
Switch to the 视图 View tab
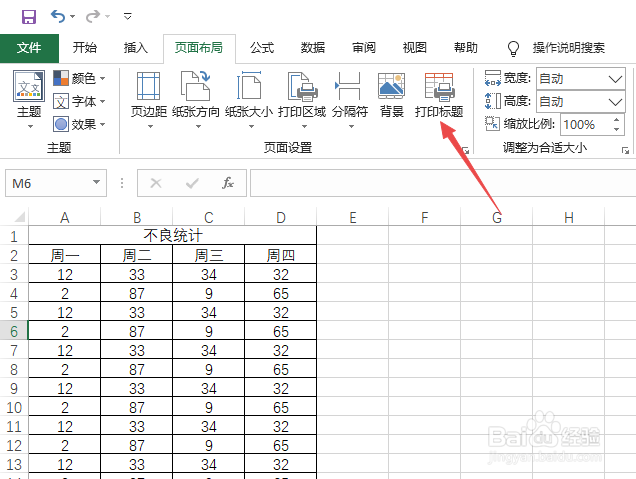pyautogui.click(x=415, y=48)
